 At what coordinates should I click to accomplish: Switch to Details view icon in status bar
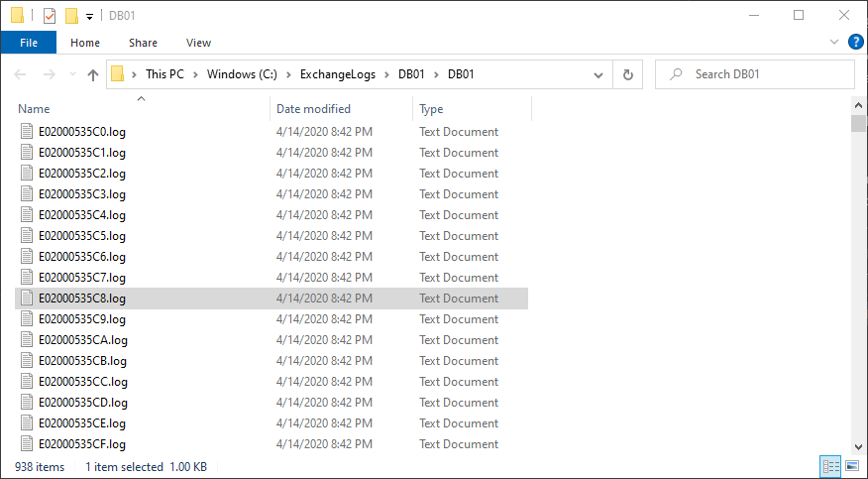pos(830,466)
